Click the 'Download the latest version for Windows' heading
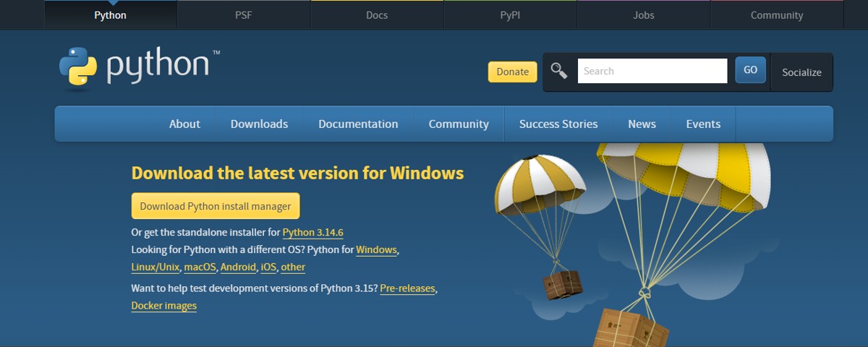Image resolution: width=868 pixels, height=347 pixels. tap(298, 173)
